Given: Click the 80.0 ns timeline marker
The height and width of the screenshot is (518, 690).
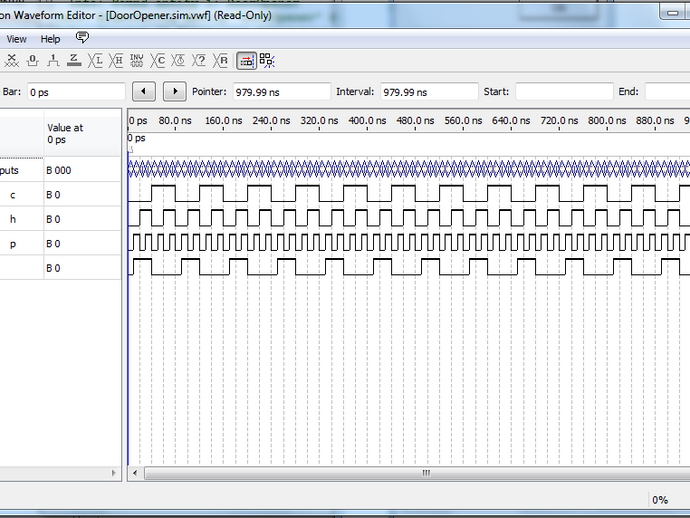Looking at the screenshot, I should coord(175,121).
